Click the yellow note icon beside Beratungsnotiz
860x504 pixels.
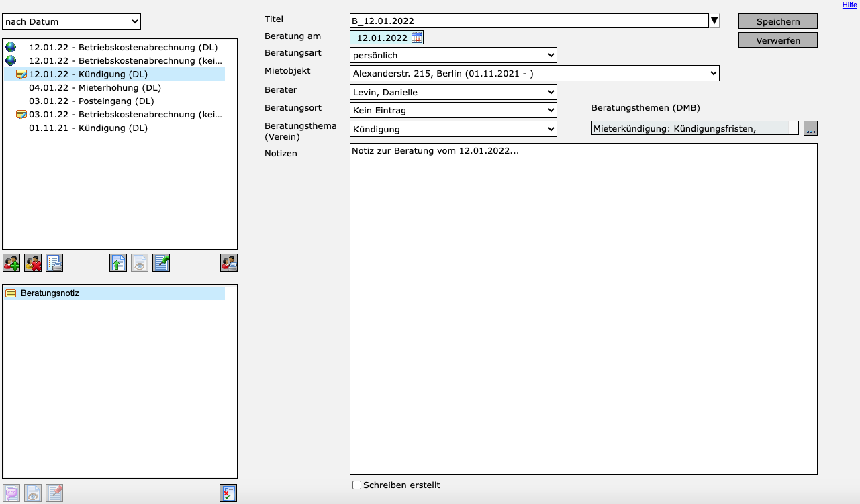click(x=11, y=293)
